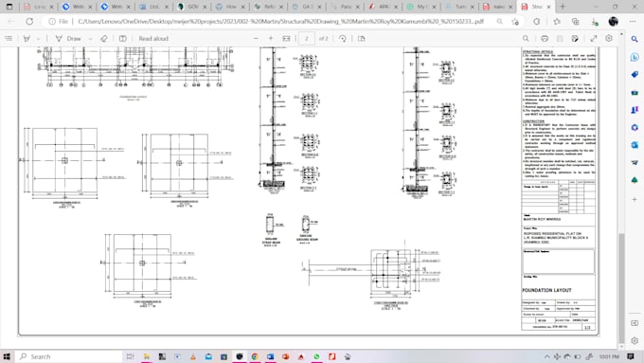Click the Windows taskbar Search box
This screenshot has width=644, height=363.
tap(69, 356)
